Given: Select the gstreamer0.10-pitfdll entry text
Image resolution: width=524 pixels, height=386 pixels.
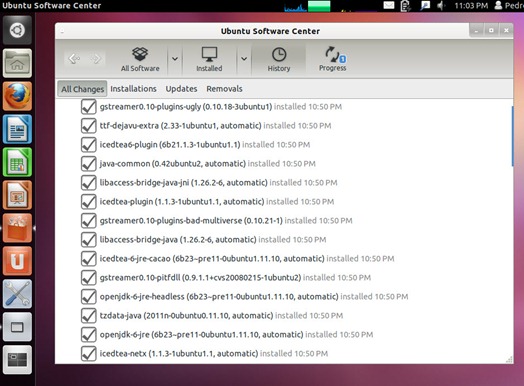Looking at the screenshot, I should [235, 278].
